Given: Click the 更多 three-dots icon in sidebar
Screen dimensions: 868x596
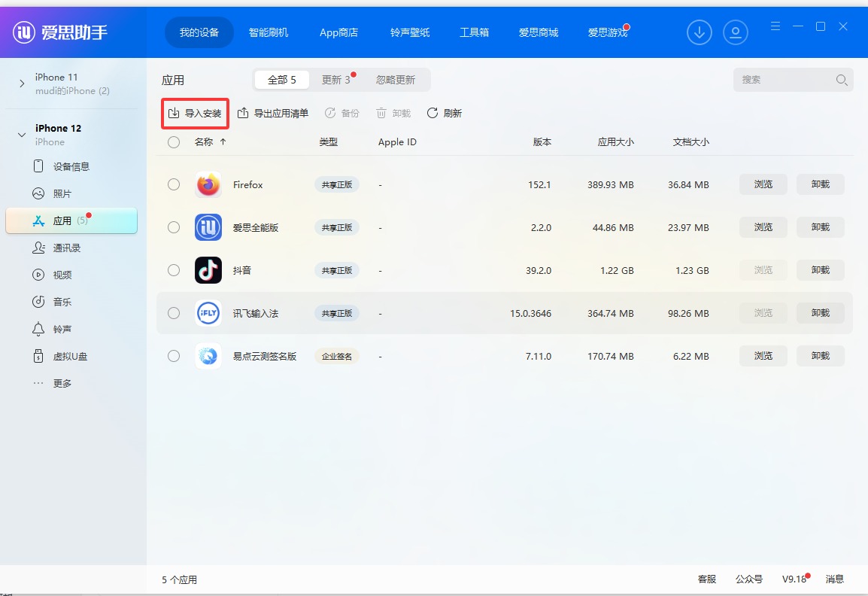Looking at the screenshot, I should click(x=38, y=383).
